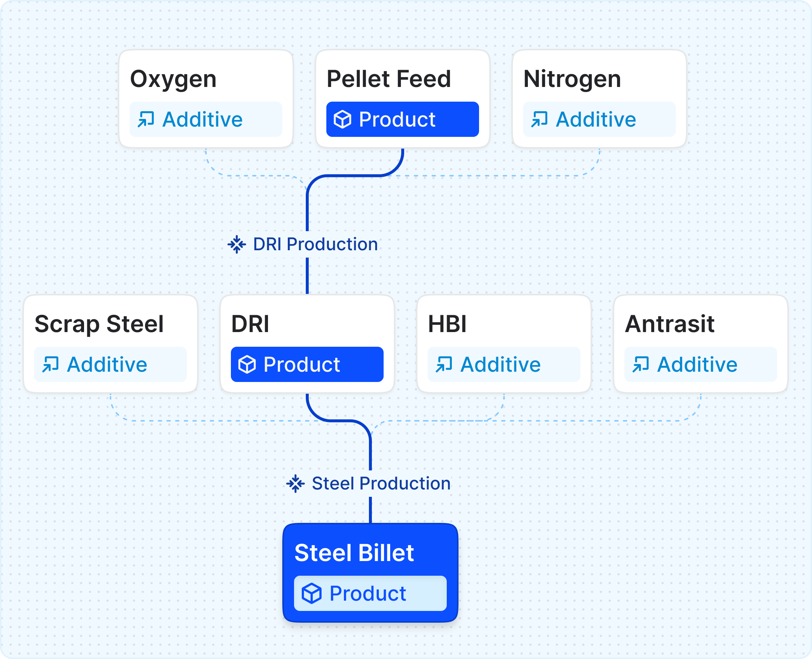Select the HBI node title
This screenshot has height=659, width=812.
pos(447,324)
